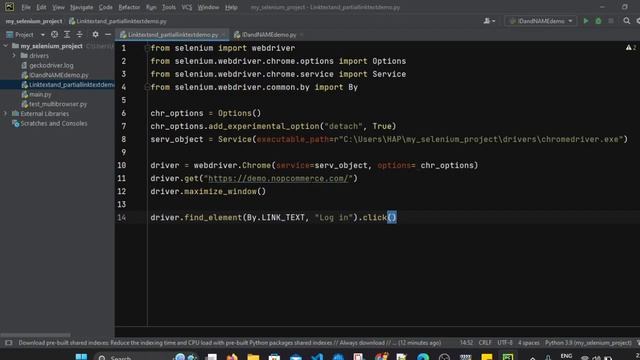Click the Debug bug icon

[598, 21]
